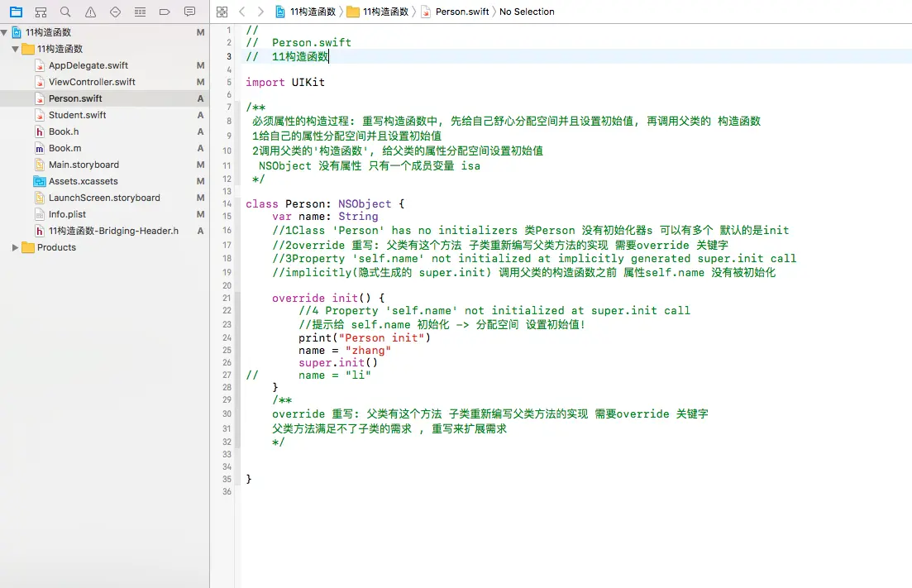Click the 'NSObject 没有属性' comment line
Screen dimensions: 912x588
coord(370,165)
